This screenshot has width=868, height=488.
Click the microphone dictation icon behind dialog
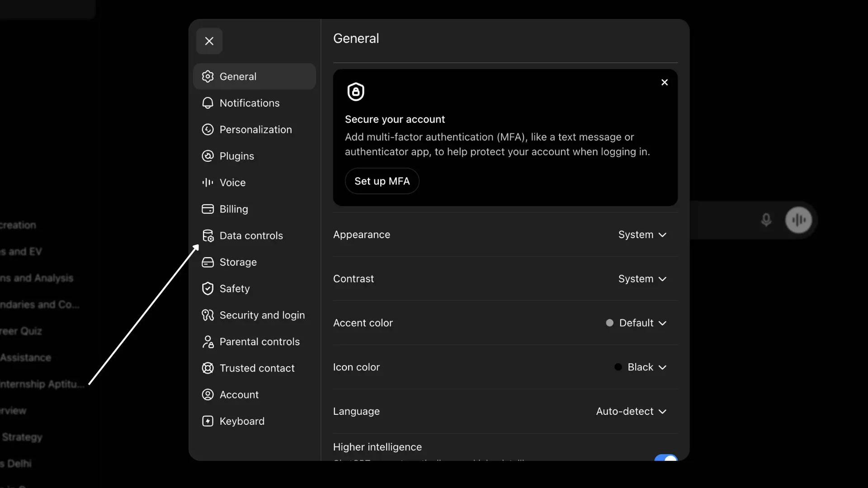coord(766,220)
